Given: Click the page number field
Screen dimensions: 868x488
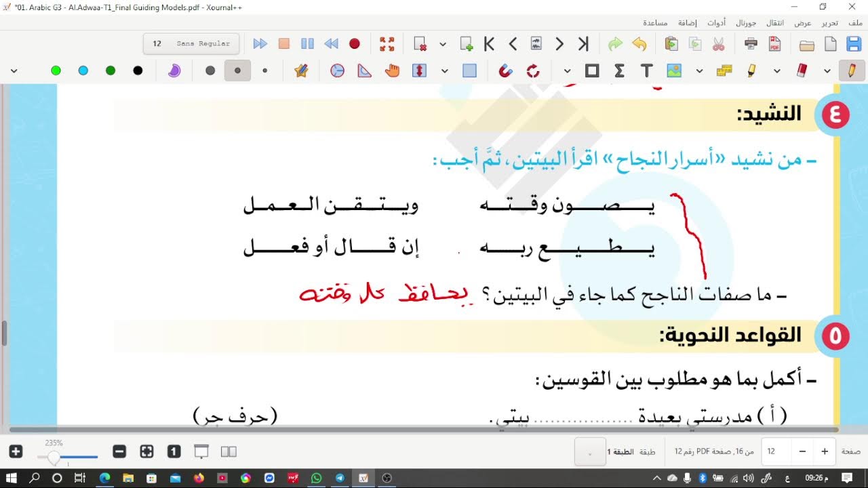Looking at the screenshot, I should (x=776, y=451).
